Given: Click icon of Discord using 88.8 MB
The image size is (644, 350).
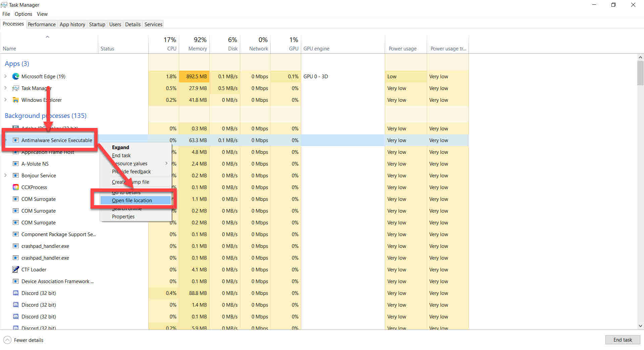Looking at the screenshot, I should tap(15, 293).
